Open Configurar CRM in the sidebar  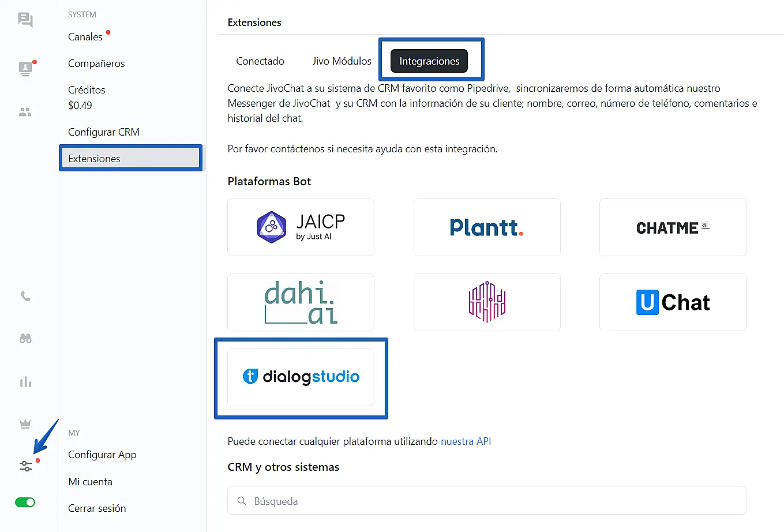[104, 132]
